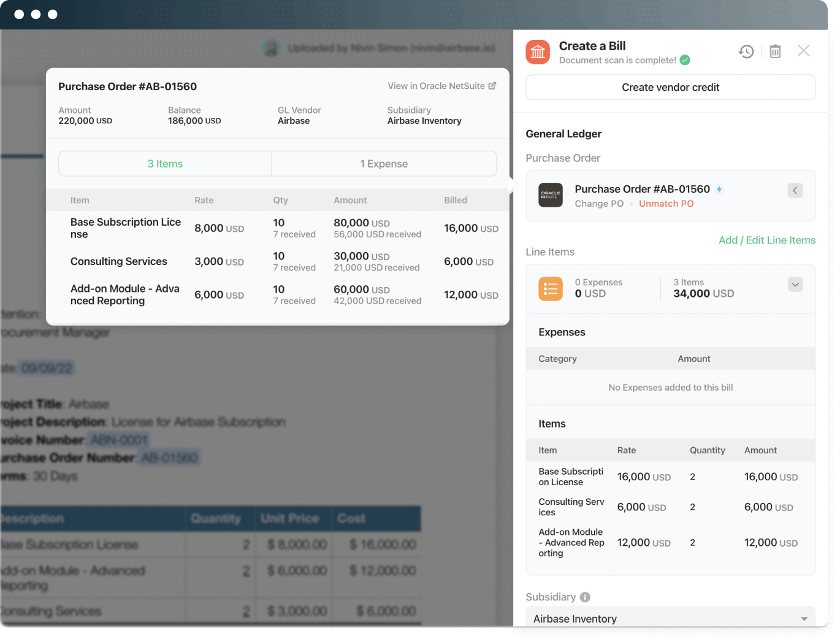The height and width of the screenshot is (641, 840).
Task: Click Subsidiary info icon
Action: [585, 597]
